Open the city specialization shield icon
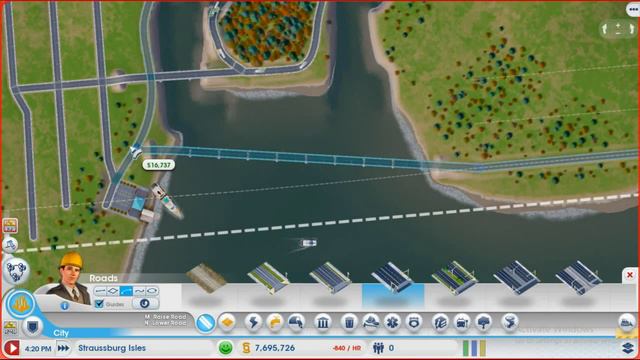Screen dimensions: 640x360 click(33, 327)
